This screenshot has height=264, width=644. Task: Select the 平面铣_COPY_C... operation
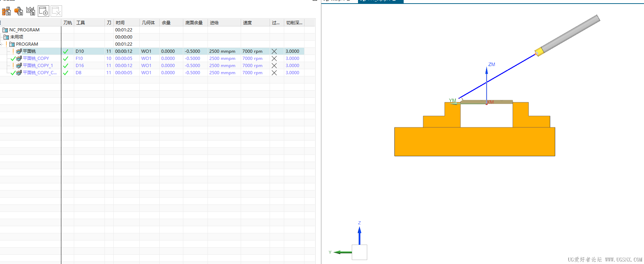pyautogui.click(x=40, y=73)
